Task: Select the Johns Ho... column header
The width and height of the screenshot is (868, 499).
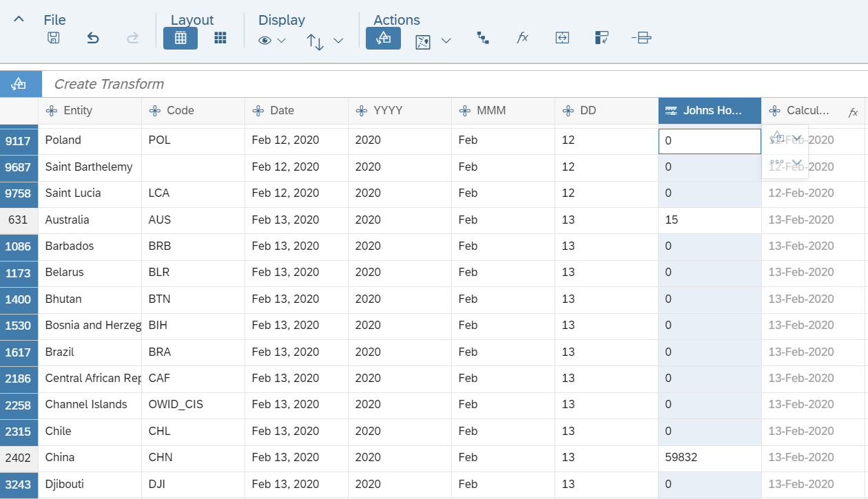Action: pos(710,111)
